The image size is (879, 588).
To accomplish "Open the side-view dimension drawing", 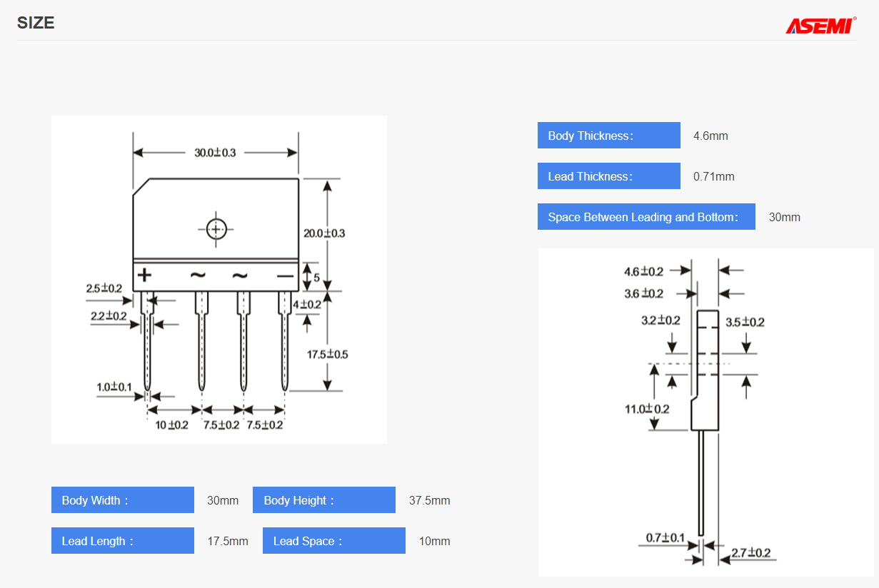I will pos(705,412).
